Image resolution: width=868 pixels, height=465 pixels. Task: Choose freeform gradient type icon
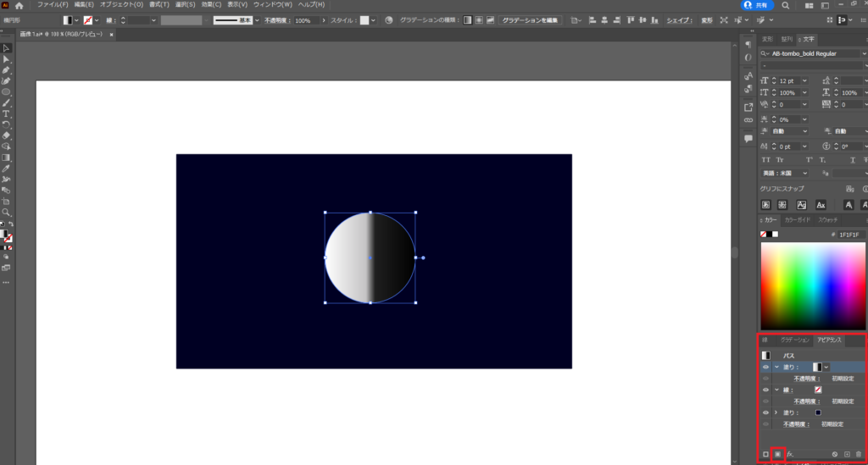pos(491,20)
